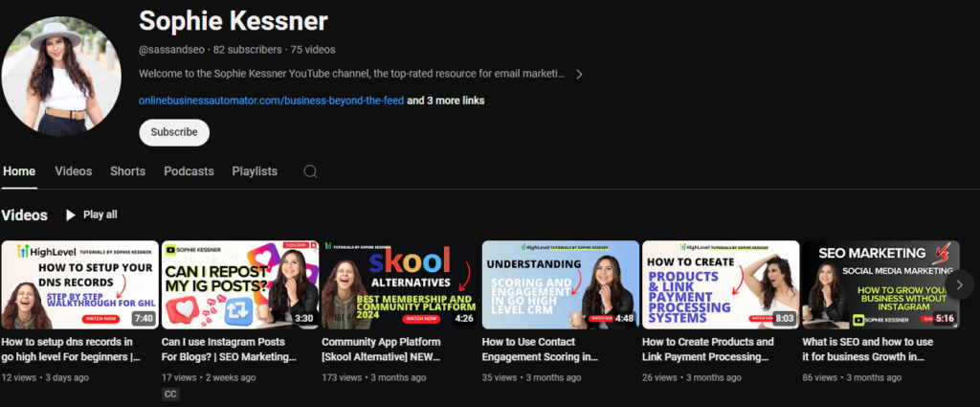Click the 5:16 duration badge

(x=945, y=318)
